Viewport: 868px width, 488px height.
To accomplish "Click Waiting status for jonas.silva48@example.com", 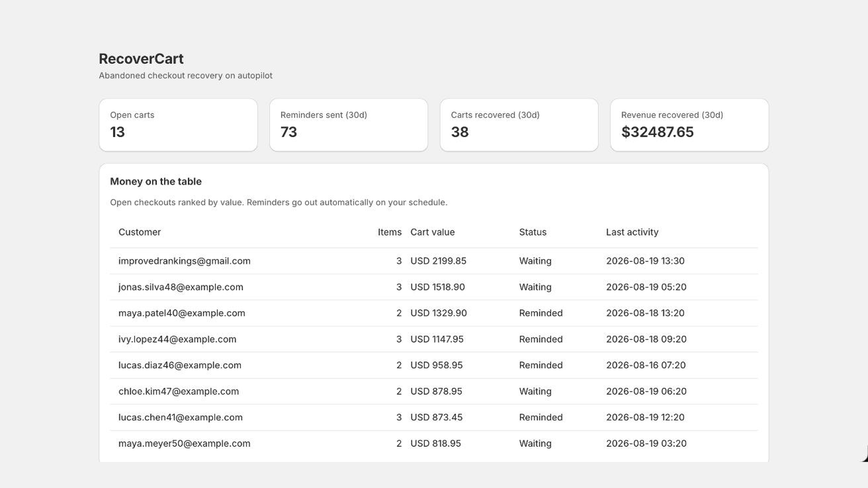I will click(535, 287).
